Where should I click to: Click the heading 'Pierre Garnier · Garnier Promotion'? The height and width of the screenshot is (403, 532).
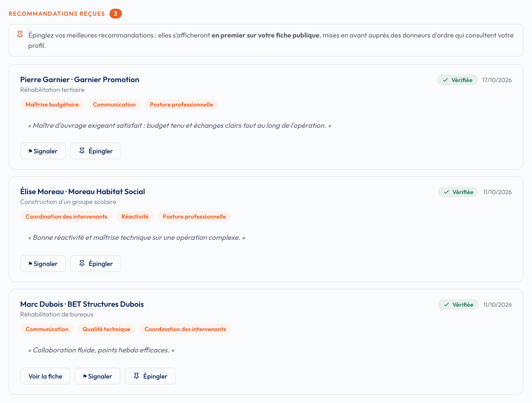pyautogui.click(x=80, y=79)
